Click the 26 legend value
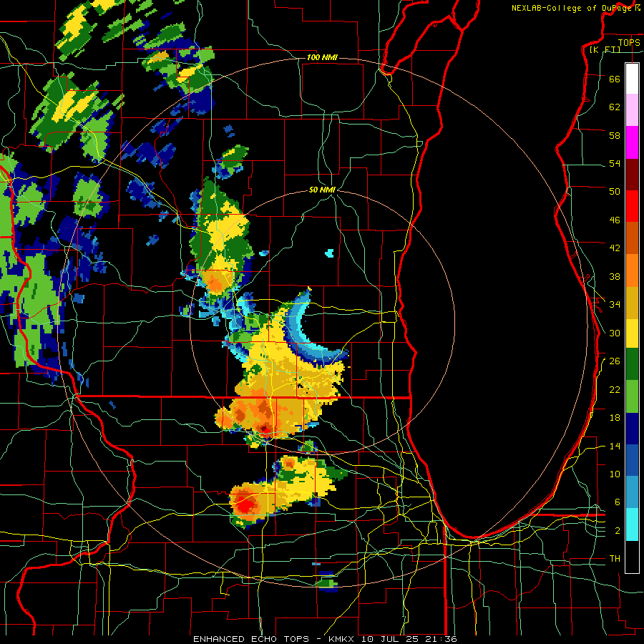Image resolution: width=644 pixels, height=644 pixels. 615,361
